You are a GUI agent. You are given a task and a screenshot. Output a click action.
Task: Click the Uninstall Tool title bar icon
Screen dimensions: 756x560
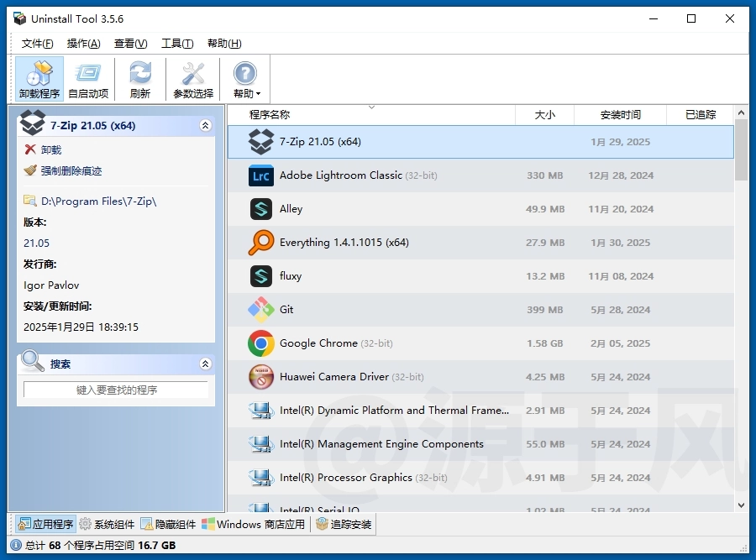coord(20,18)
